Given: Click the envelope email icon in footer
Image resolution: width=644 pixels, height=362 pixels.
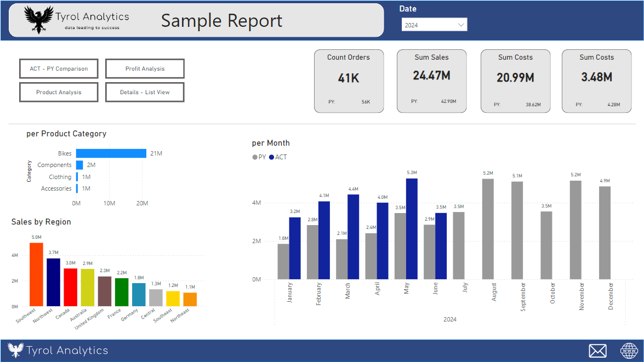Looking at the screenshot, I should coord(598,350).
